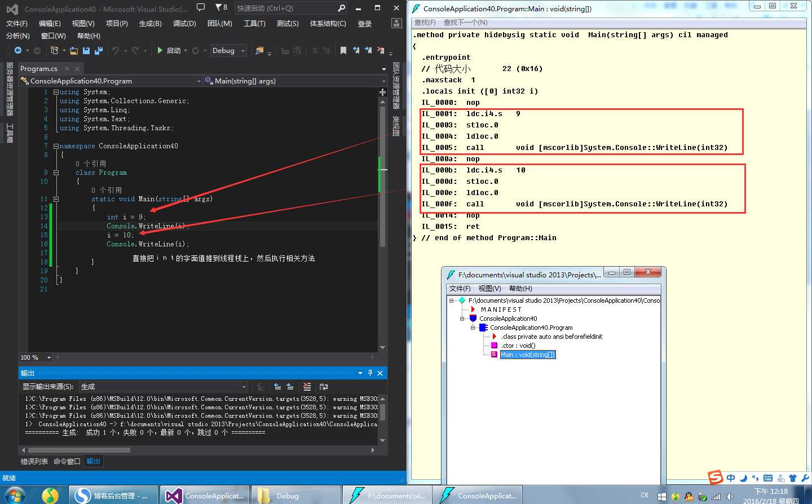Close the output panel
Viewport: 812px width, 504px height.
pyautogui.click(x=380, y=373)
